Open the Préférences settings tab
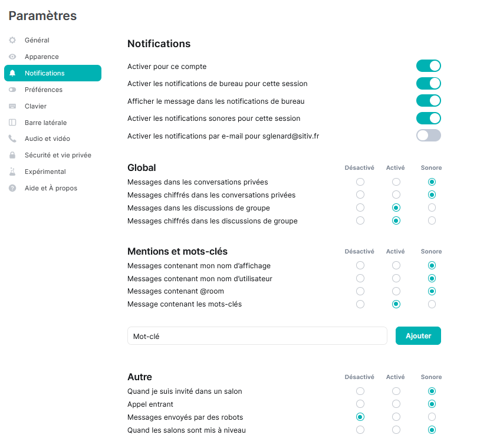Viewport: 490px width, 448px height. [x=44, y=90]
